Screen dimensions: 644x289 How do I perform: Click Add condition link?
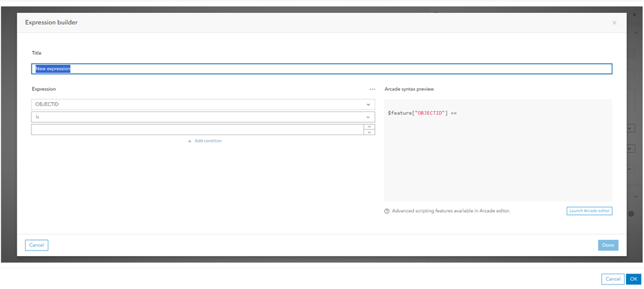204,141
